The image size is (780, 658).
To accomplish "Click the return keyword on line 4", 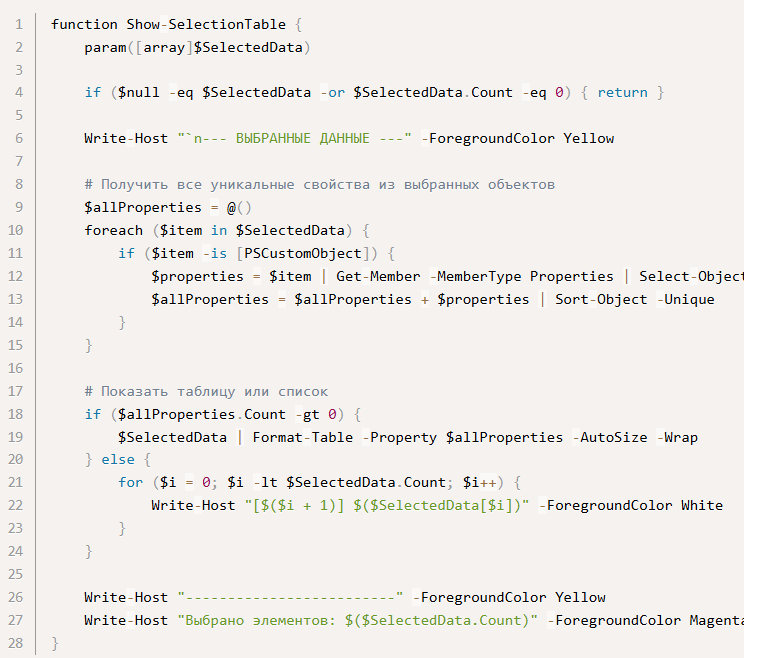I will [x=622, y=92].
